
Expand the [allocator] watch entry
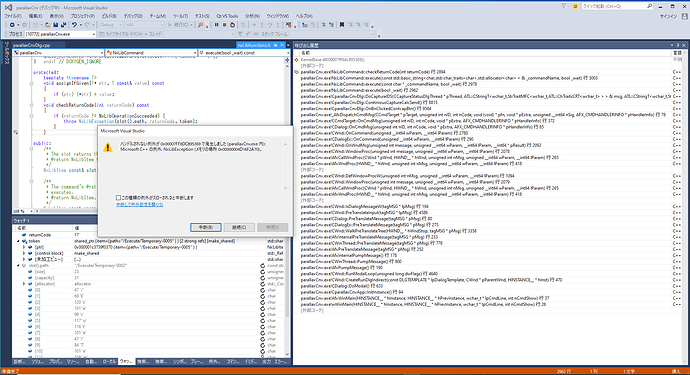(24, 284)
